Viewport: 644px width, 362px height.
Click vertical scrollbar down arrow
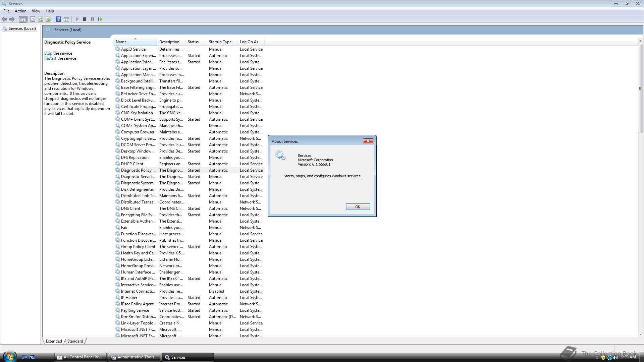(640, 334)
